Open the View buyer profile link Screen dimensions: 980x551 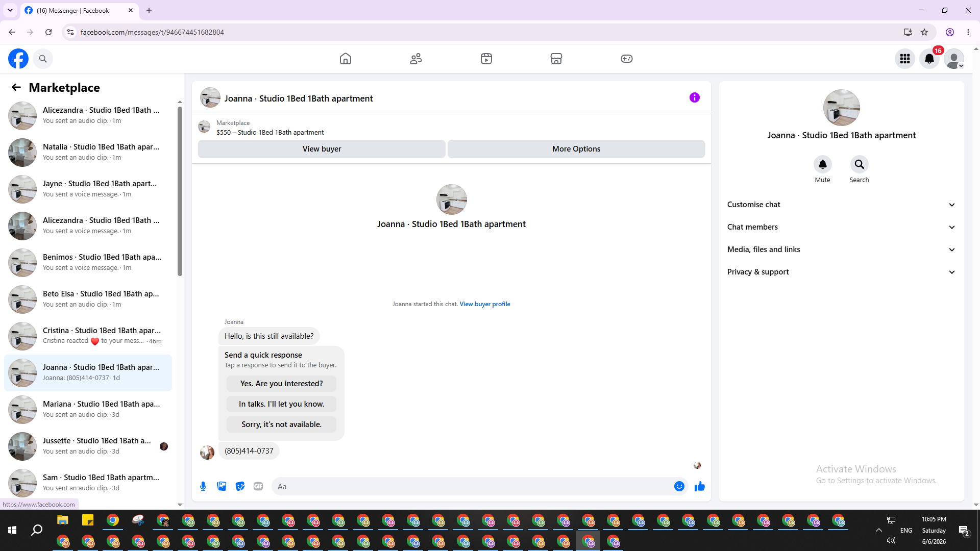[485, 304]
